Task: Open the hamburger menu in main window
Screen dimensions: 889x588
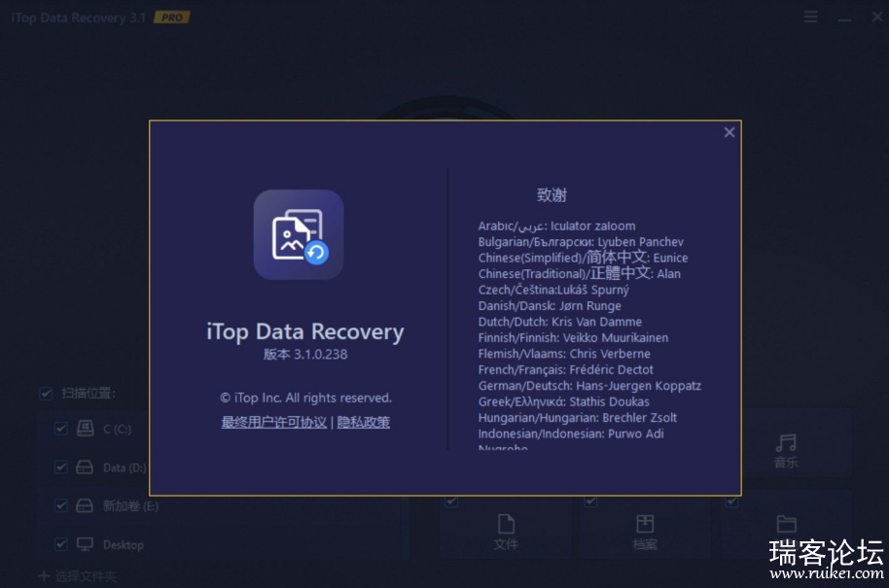Action: coord(811,17)
